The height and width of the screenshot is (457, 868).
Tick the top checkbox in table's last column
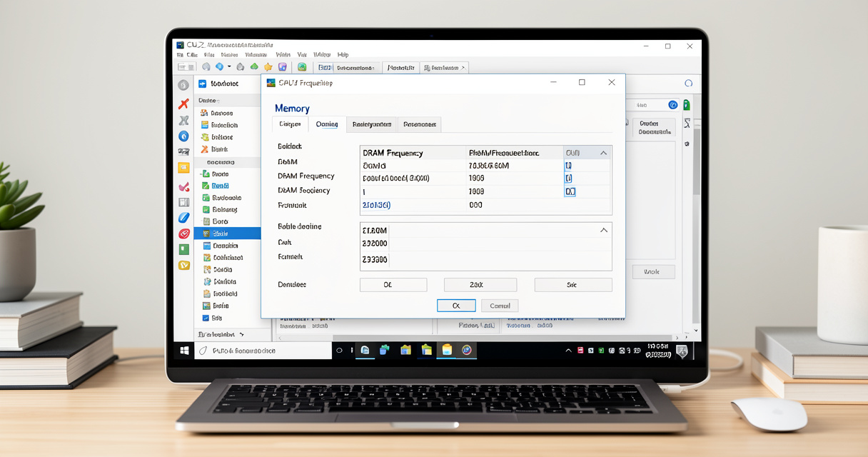click(569, 166)
